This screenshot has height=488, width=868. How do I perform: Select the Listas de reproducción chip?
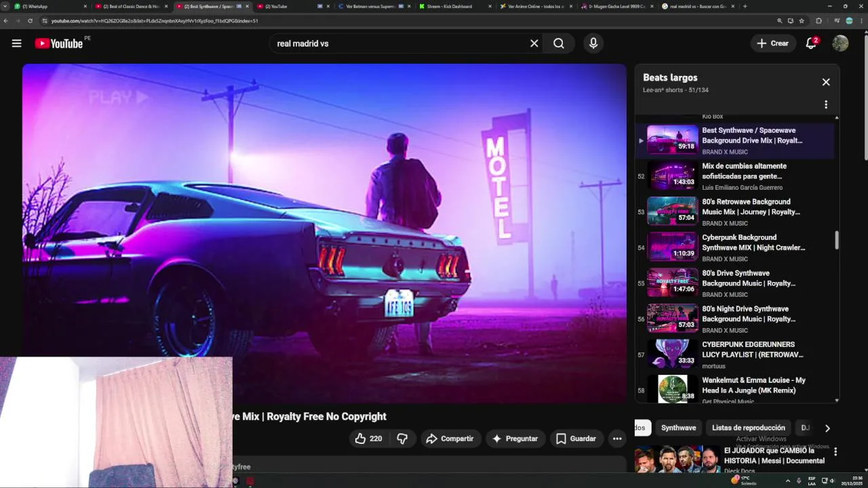pos(749,428)
